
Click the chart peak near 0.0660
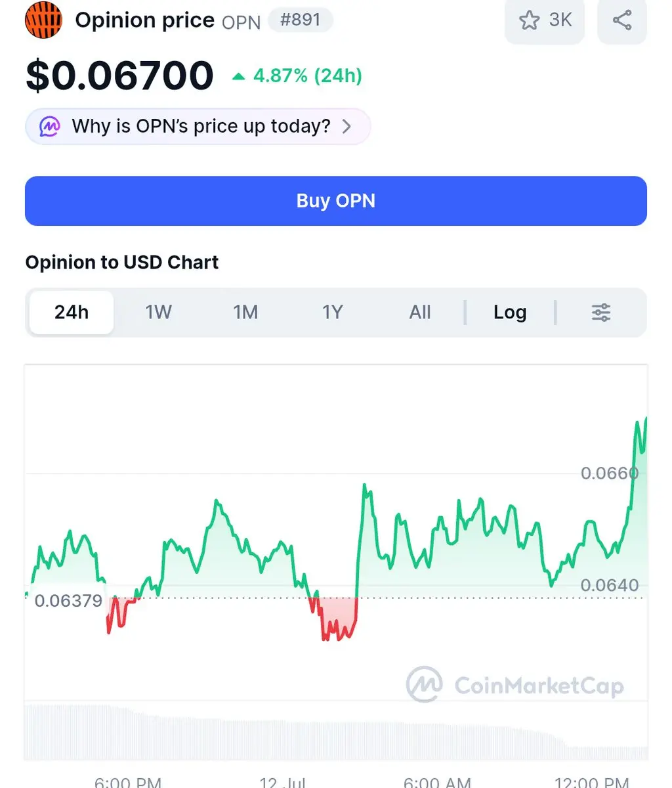(x=364, y=486)
